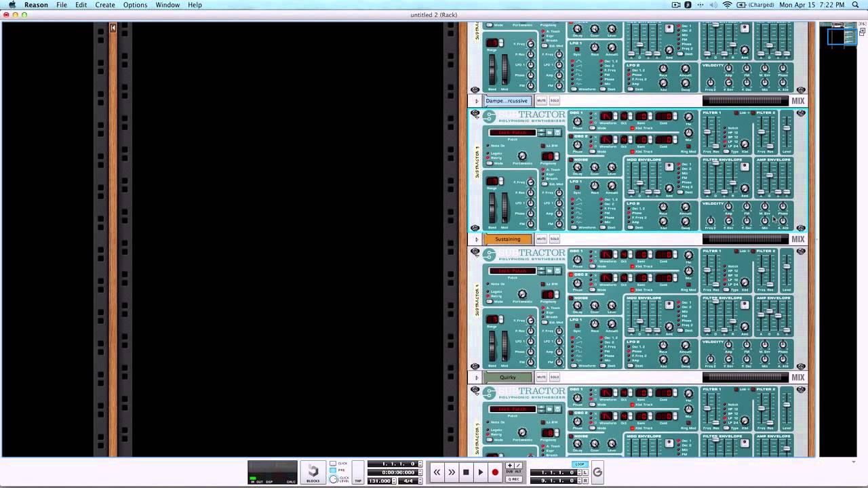Click the Play button in transport
This screenshot has width=868, height=488.
[x=481, y=472]
